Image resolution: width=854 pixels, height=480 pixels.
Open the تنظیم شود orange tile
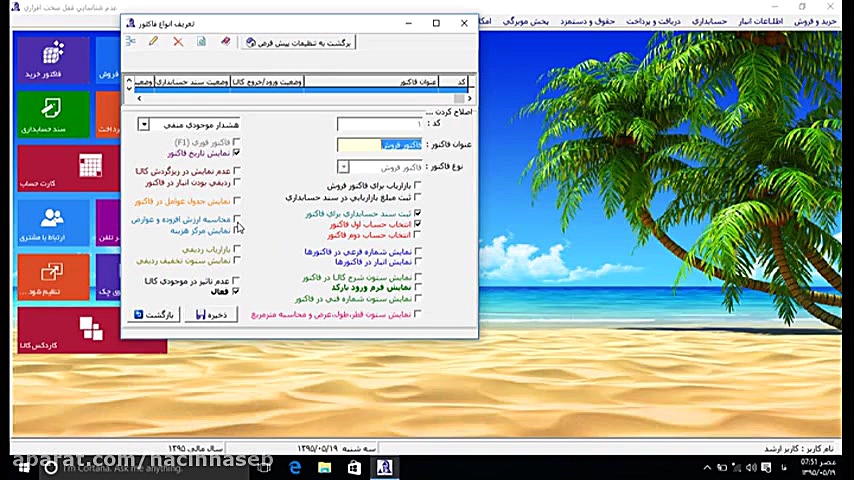tap(53, 277)
